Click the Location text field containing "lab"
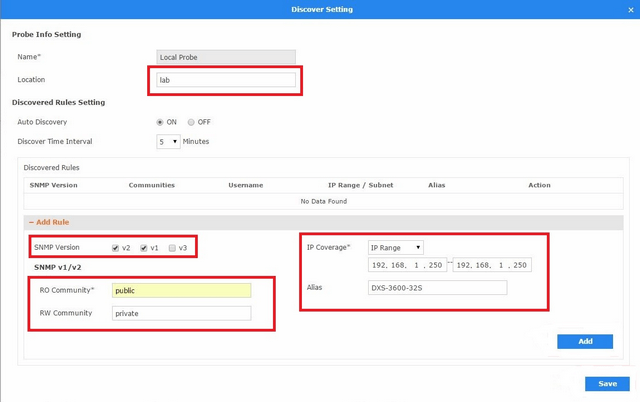 [226, 80]
